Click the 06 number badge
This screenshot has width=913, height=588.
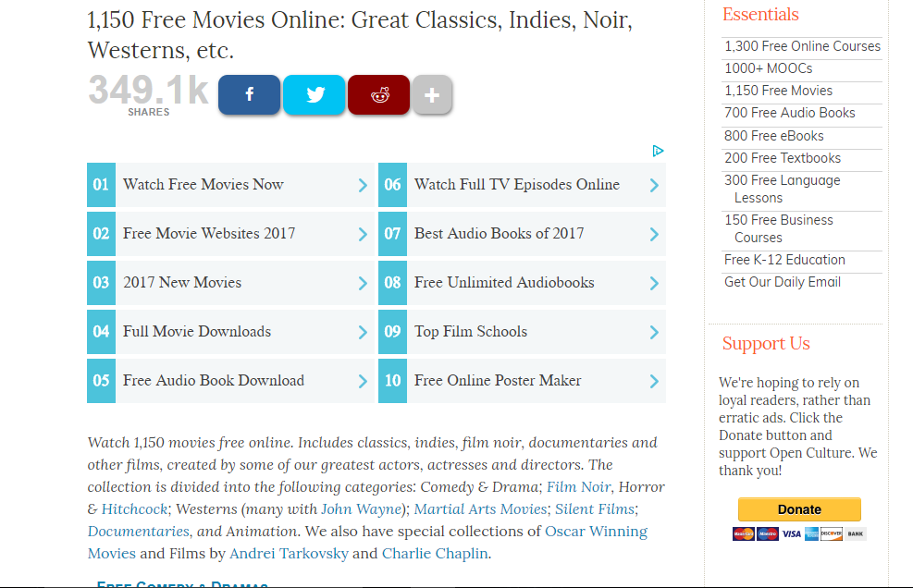(x=392, y=185)
